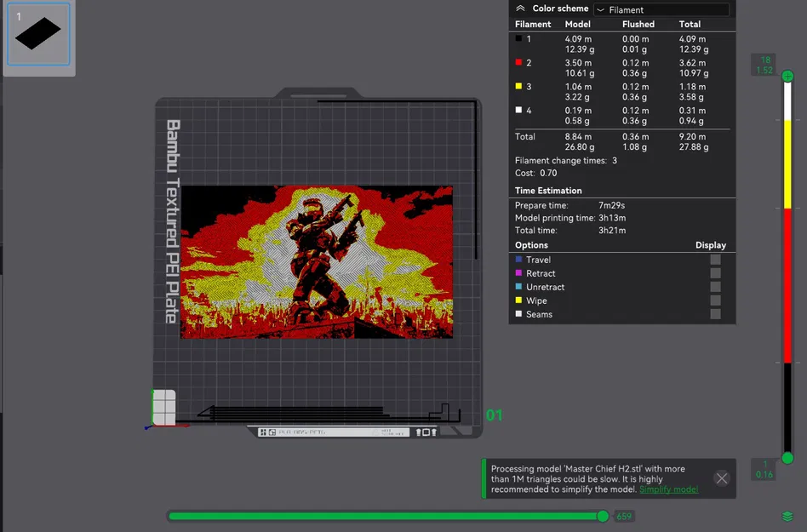Collapse the Color scheme panel
This screenshot has width=807, height=532.
point(520,9)
